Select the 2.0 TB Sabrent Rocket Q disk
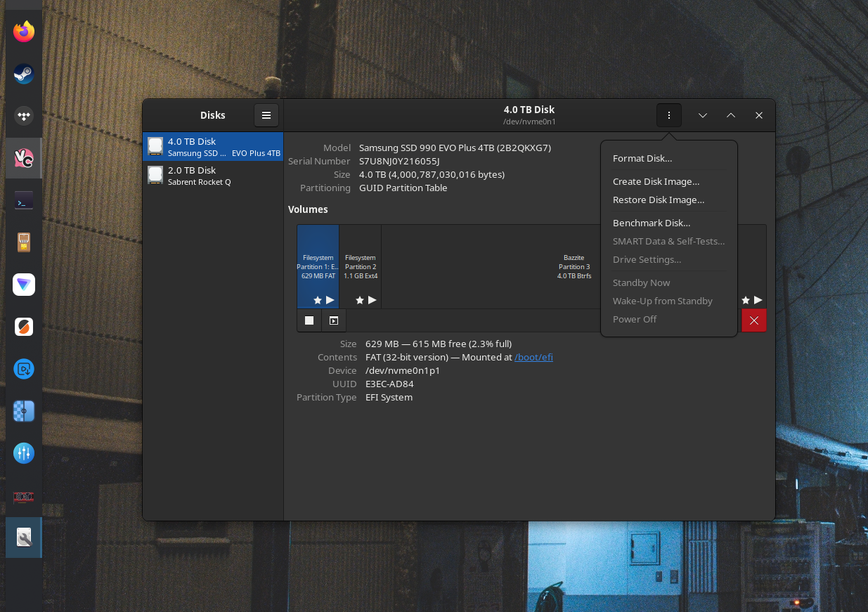 (213, 176)
